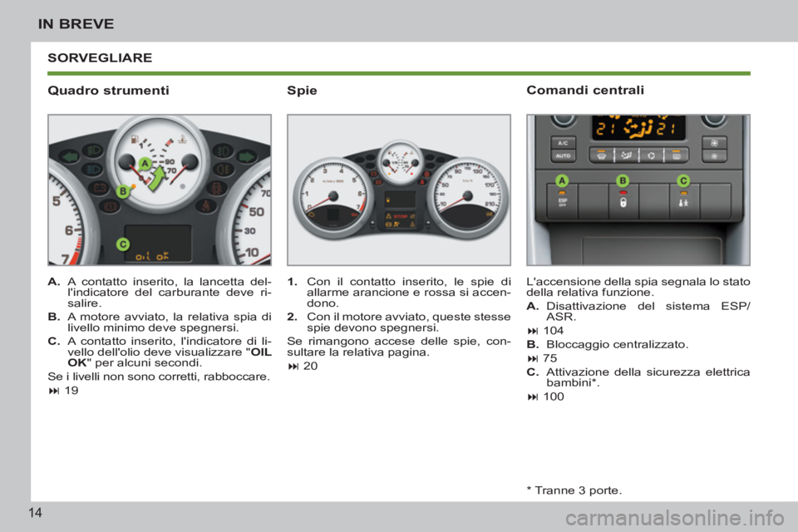This screenshot has width=798, height=532.
Task: Click 'Disattivazione del sistema ESP/ASR.' text
Action: [648, 311]
